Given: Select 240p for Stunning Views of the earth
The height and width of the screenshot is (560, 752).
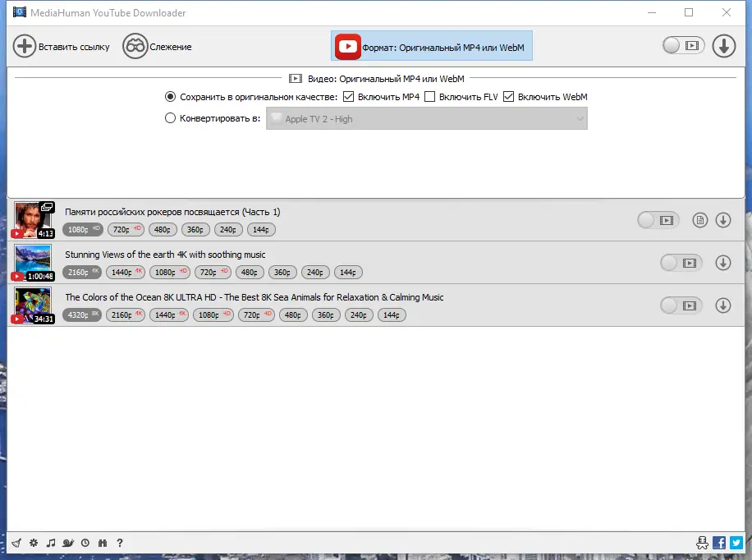Looking at the screenshot, I should [x=315, y=273].
